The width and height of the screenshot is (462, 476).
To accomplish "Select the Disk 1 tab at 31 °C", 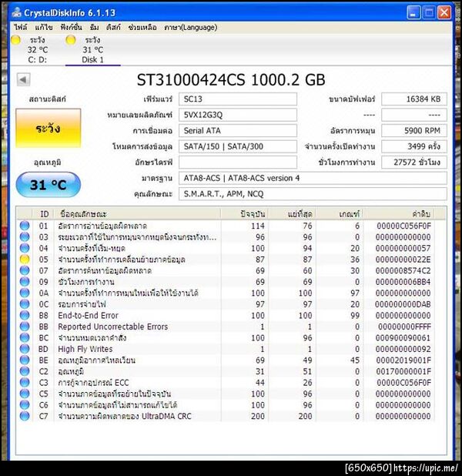I will (x=93, y=50).
